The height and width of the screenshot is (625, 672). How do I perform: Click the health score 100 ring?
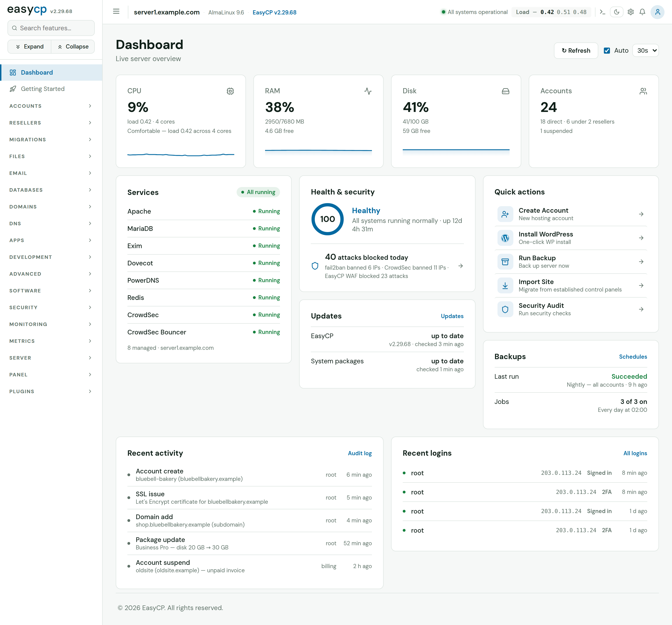[327, 219]
